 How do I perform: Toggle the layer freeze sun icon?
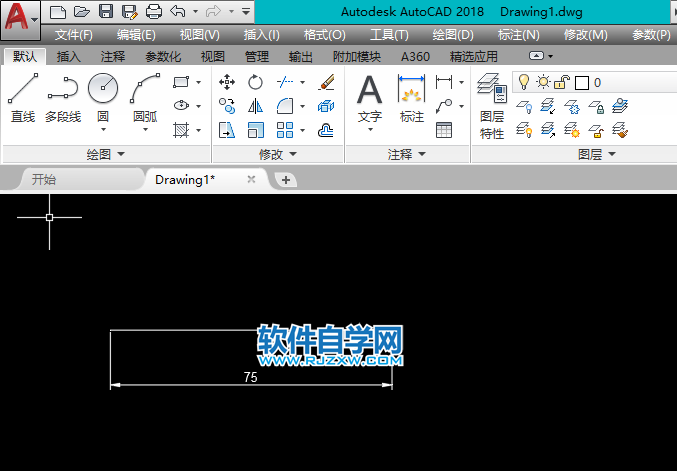[542, 82]
